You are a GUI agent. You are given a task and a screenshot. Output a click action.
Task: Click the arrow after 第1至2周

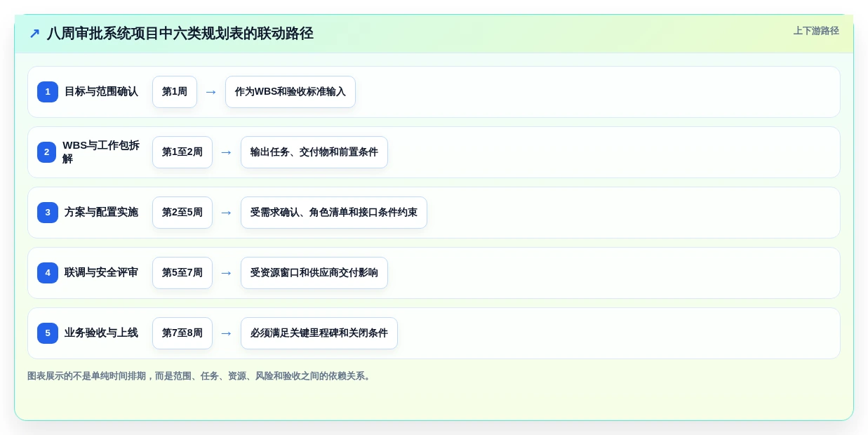227,152
